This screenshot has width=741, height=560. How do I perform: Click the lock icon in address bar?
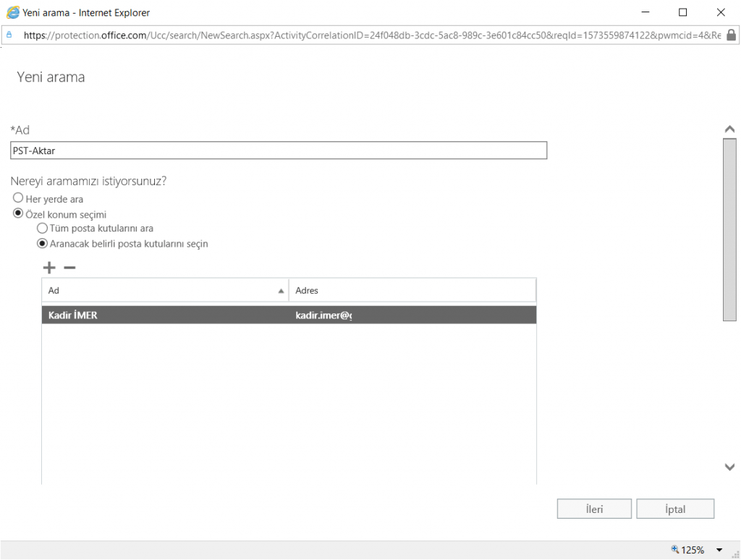click(x=730, y=35)
